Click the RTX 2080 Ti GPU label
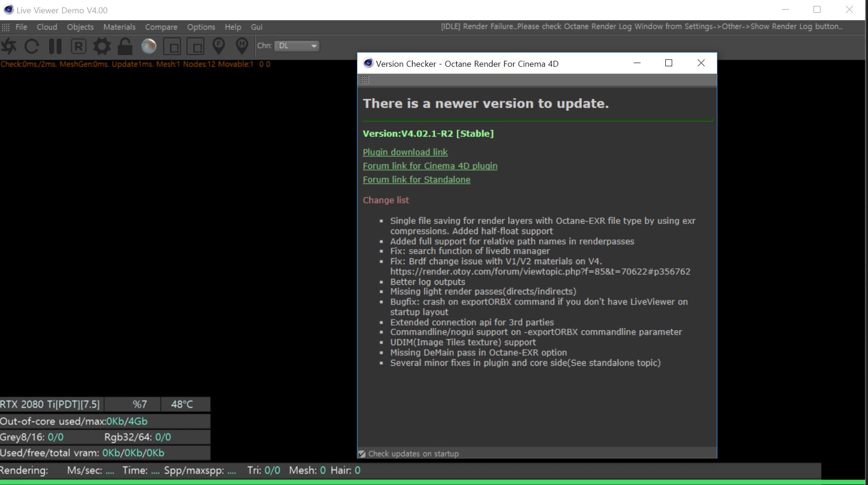The height and width of the screenshot is (485, 868). point(50,405)
